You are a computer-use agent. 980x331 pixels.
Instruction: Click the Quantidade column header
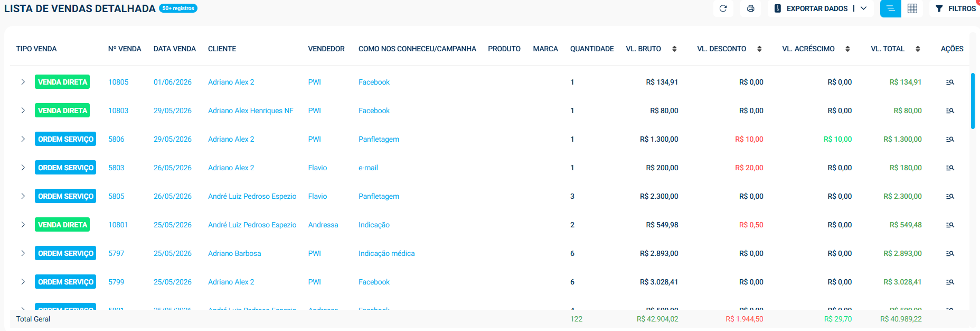(x=592, y=49)
